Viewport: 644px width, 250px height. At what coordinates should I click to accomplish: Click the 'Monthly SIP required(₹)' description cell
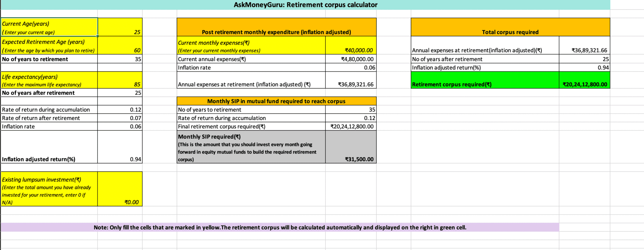[251, 147]
